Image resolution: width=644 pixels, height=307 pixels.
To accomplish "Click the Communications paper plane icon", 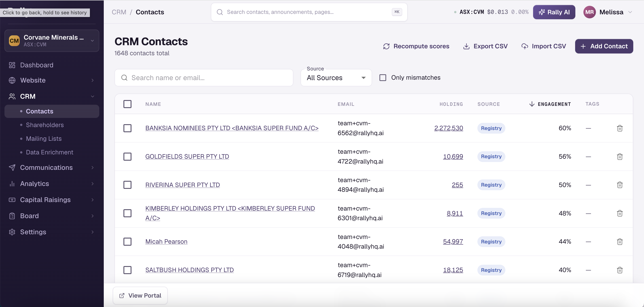I will click(12, 168).
